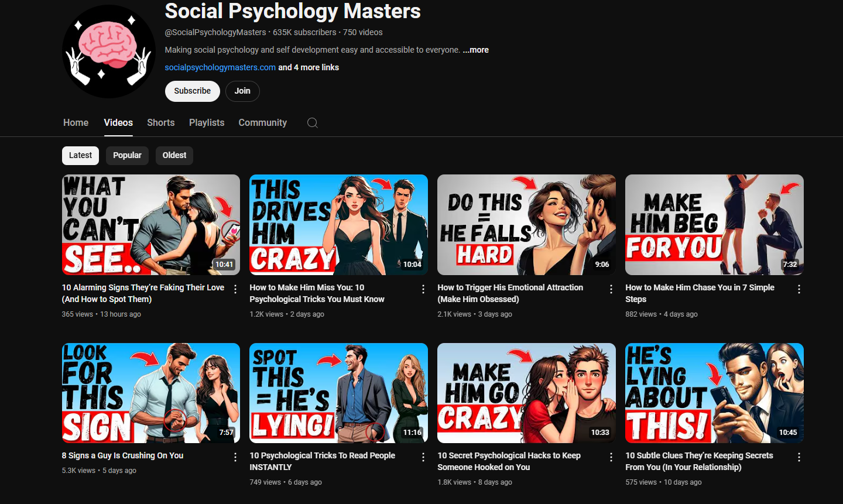843x504 pixels.
Task: Click the 10:41 duration badge
Action: coord(224,265)
